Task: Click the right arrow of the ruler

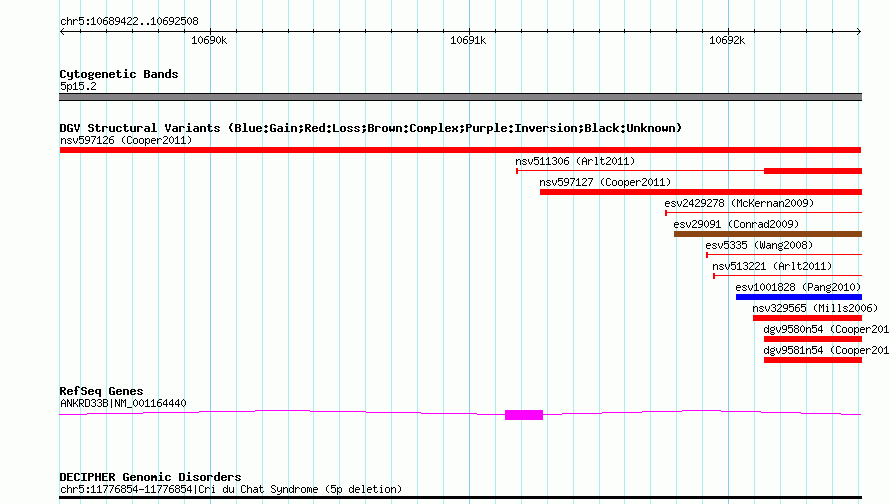Action: (858, 31)
